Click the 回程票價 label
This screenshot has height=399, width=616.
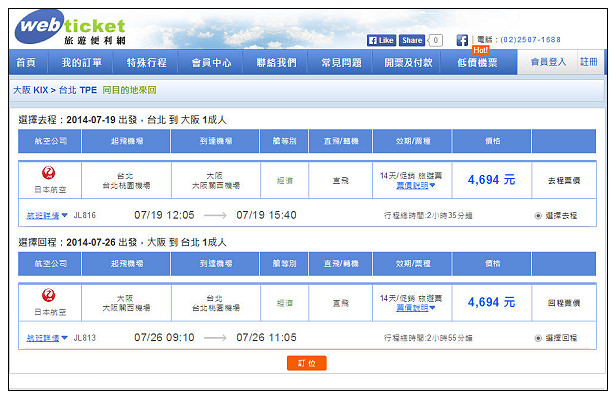(564, 303)
